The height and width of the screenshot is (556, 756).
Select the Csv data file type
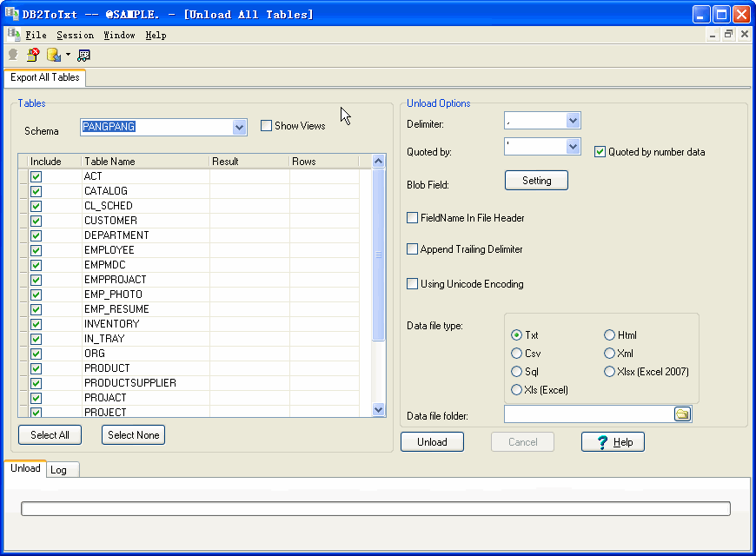click(x=516, y=354)
